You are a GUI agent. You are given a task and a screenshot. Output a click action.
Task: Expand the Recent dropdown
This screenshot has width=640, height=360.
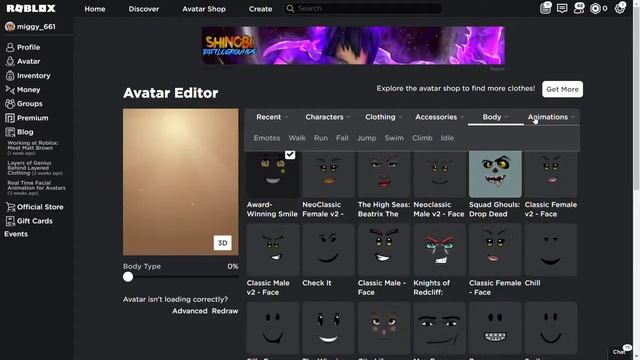click(x=272, y=117)
